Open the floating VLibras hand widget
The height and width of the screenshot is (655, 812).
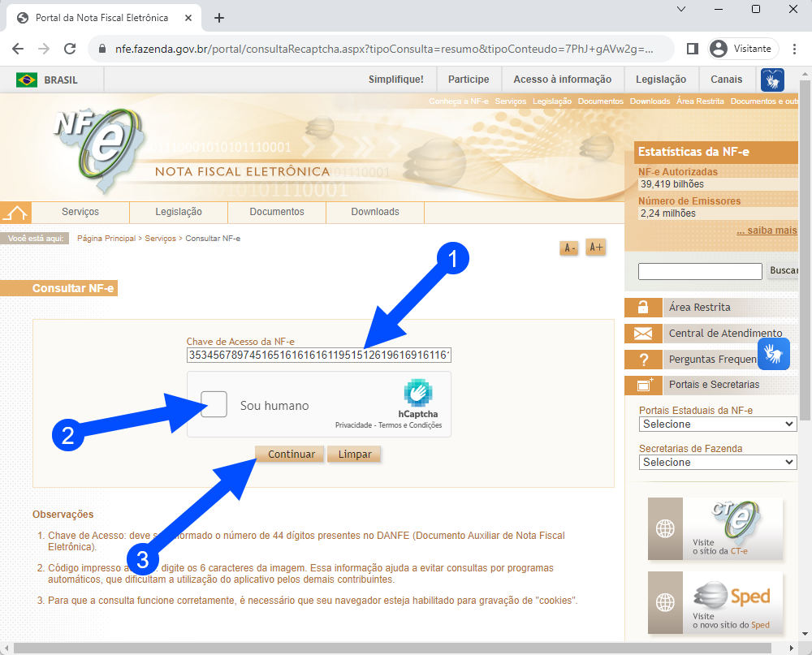point(774,354)
